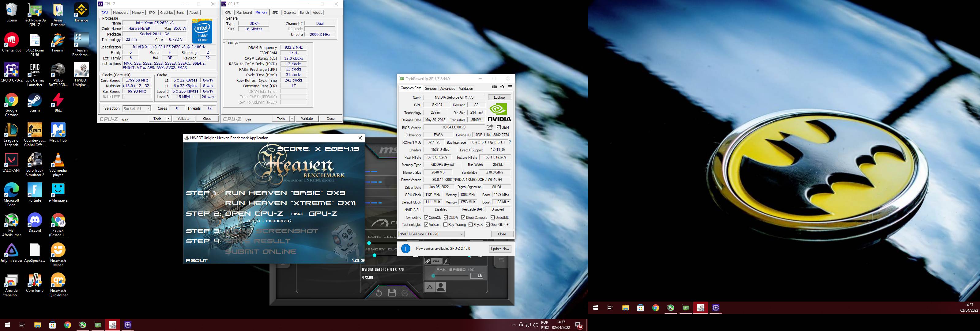
Task: Open Binance desktop icon
Action: 81,13
